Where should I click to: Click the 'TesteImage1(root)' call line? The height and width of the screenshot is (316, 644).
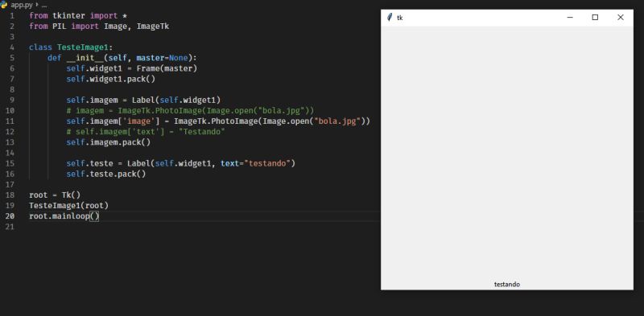(x=69, y=205)
